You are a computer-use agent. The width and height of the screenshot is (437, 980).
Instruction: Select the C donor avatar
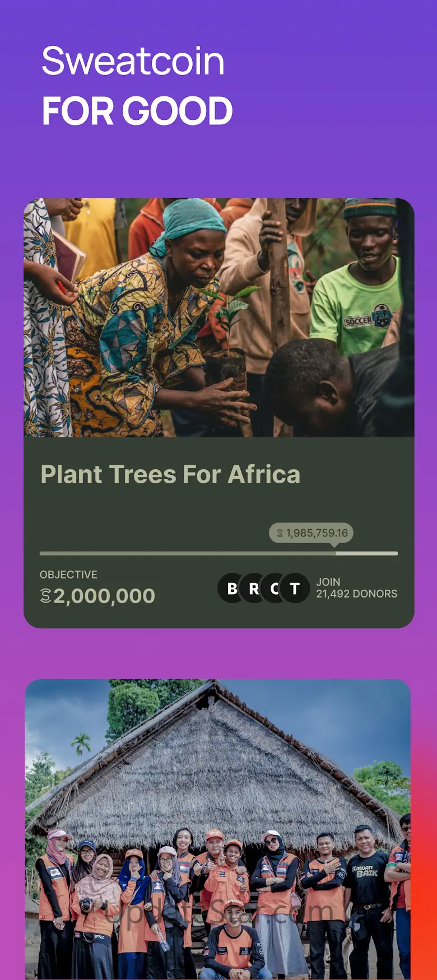[275, 589]
